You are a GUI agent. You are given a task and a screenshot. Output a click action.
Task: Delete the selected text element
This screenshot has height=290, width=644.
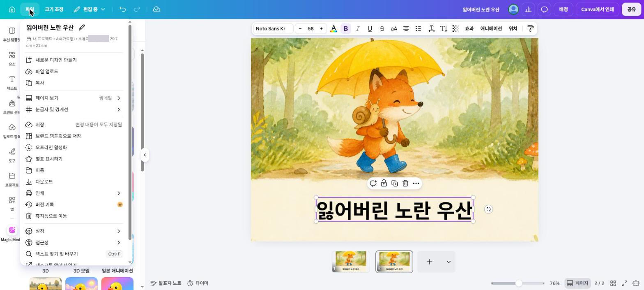[405, 183]
